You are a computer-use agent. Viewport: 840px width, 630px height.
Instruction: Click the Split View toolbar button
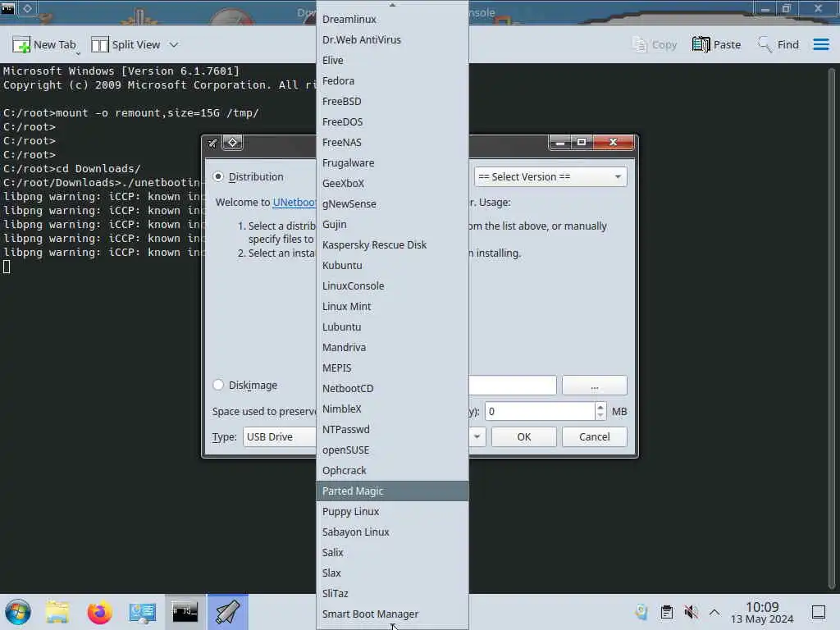pos(126,44)
